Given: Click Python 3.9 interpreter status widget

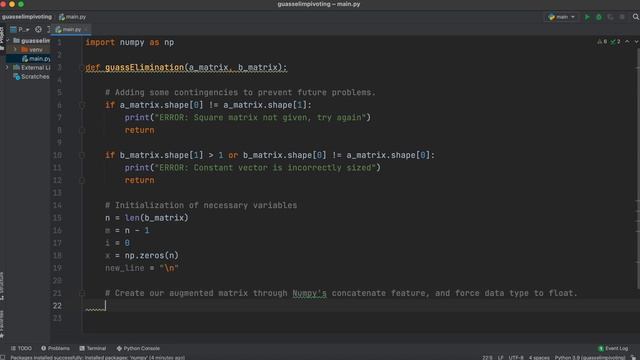Looking at the screenshot, I should click(x=590, y=358).
